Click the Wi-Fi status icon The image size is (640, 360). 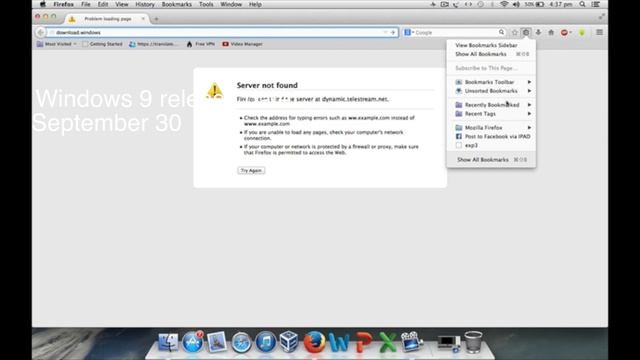pyautogui.click(x=504, y=4)
